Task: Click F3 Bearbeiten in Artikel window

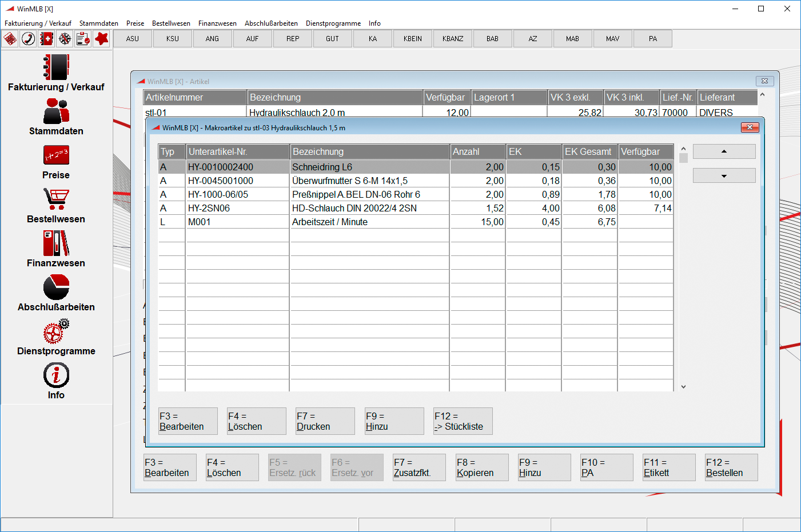Action: [x=170, y=467]
